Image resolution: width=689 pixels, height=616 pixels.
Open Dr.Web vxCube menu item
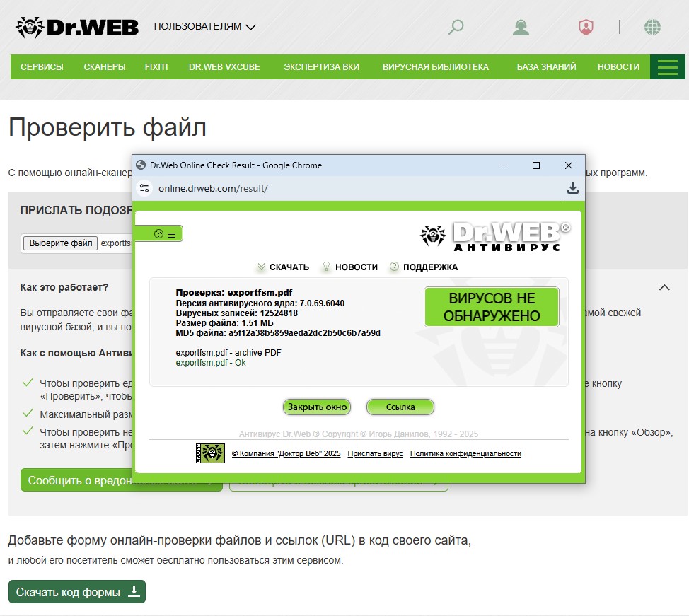224,66
